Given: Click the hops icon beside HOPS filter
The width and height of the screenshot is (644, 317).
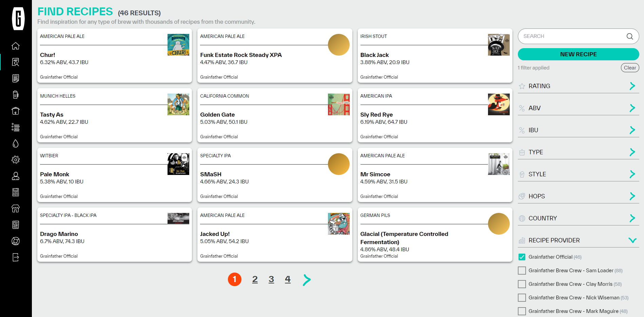Looking at the screenshot, I should click(x=522, y=196).
